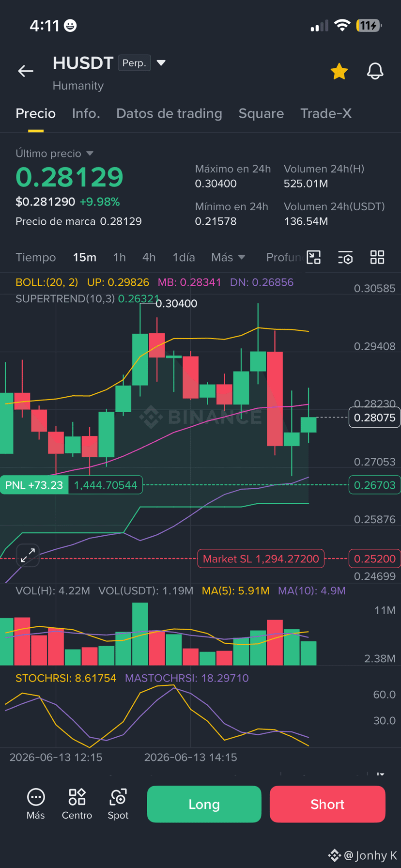This screenshot has width=401, height=868.
Task: Switch to the Info. tab
Action: pos(86,113)
